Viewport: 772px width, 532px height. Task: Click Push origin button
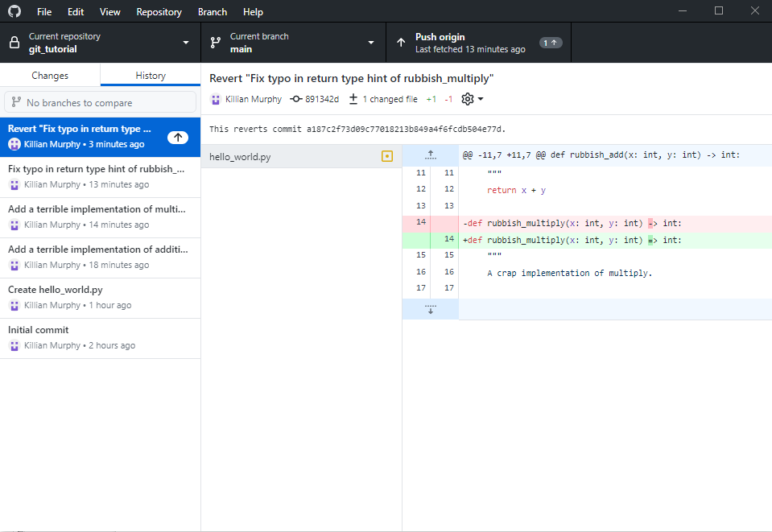tap(478, 43)
